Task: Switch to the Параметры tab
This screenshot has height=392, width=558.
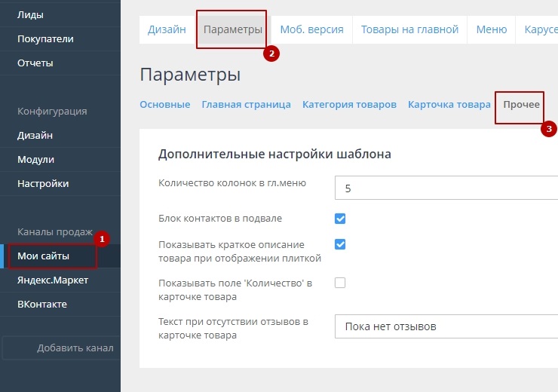Action: [x=233, y=29]
